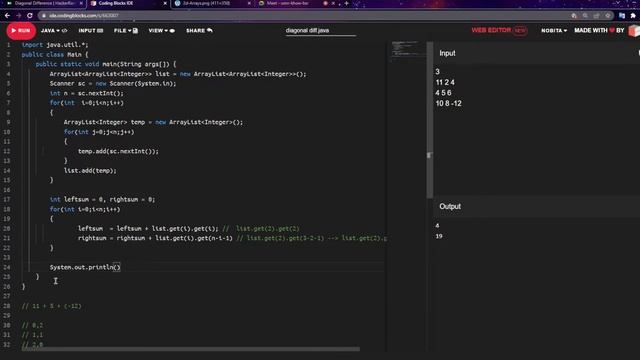Screen dimensions: 640x360
Task: Click output value '19'
Action: [439, 236]
